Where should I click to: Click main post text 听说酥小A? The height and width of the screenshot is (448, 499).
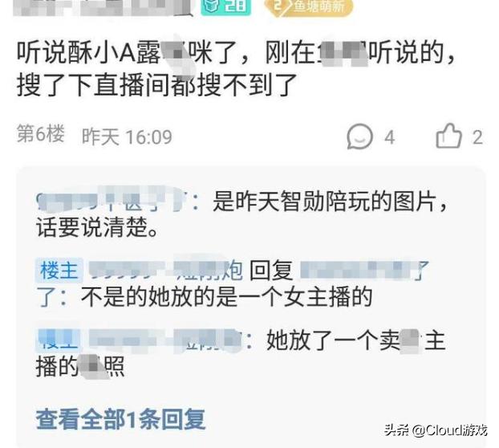(236, 69)
